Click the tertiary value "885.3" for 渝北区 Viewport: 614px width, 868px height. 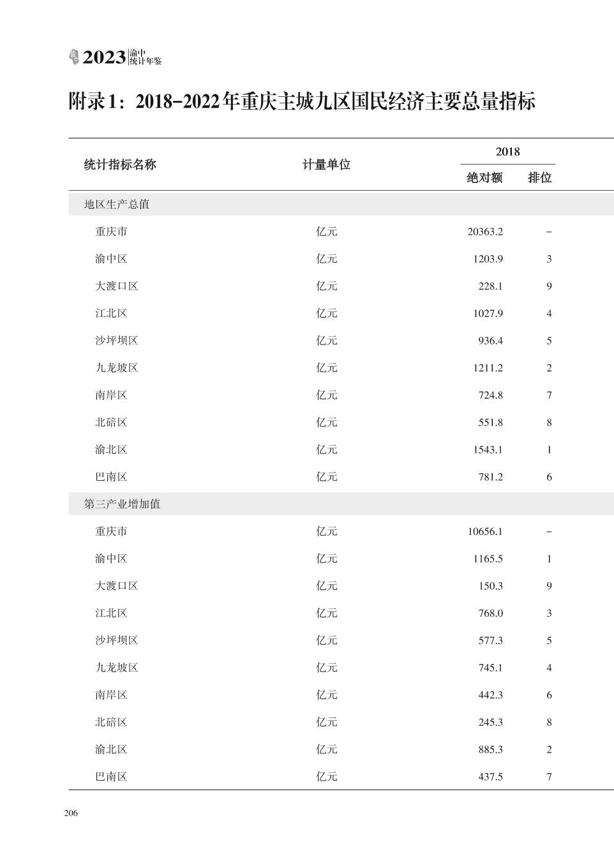[491, 750]
